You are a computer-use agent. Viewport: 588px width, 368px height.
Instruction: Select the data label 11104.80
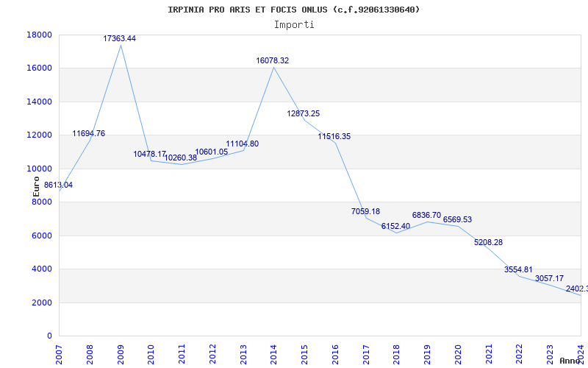(243, 144)
